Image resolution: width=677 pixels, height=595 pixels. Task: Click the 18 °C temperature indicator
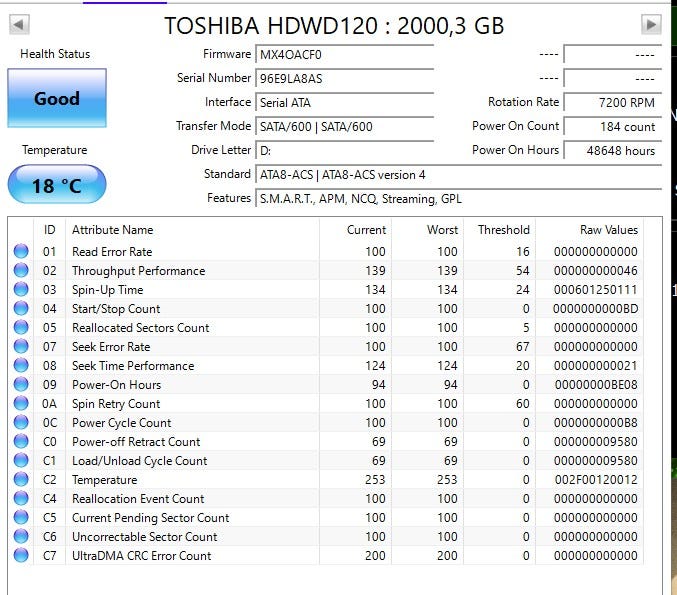57,185
